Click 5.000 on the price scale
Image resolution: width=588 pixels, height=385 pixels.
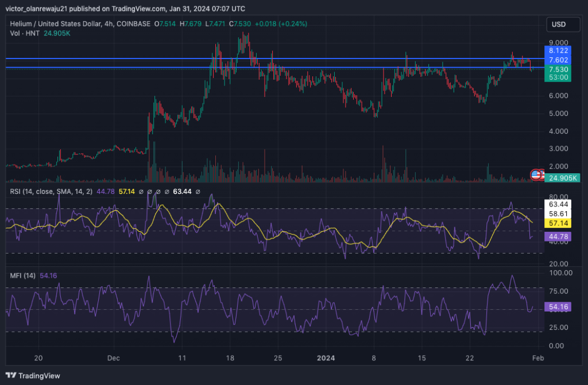(x=558, y=113)
